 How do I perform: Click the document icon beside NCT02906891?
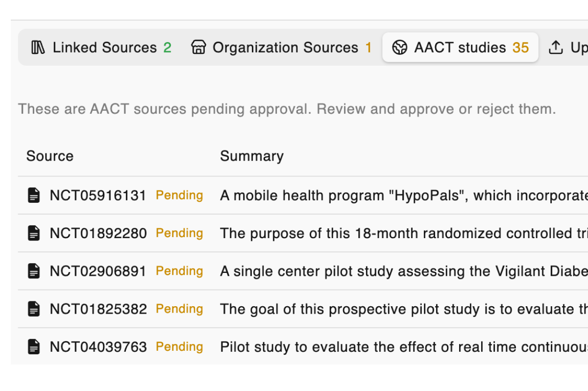34,271
